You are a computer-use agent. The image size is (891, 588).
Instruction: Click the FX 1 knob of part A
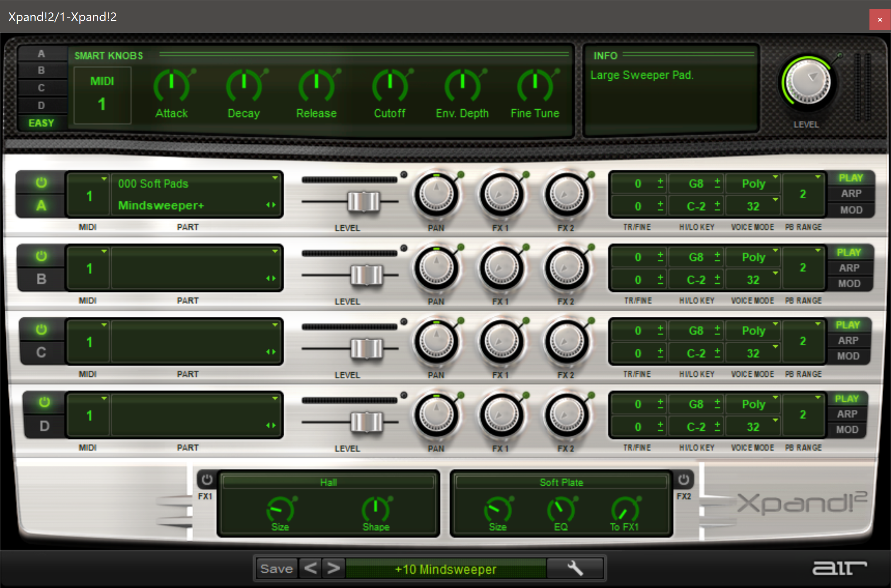[501, 195]
